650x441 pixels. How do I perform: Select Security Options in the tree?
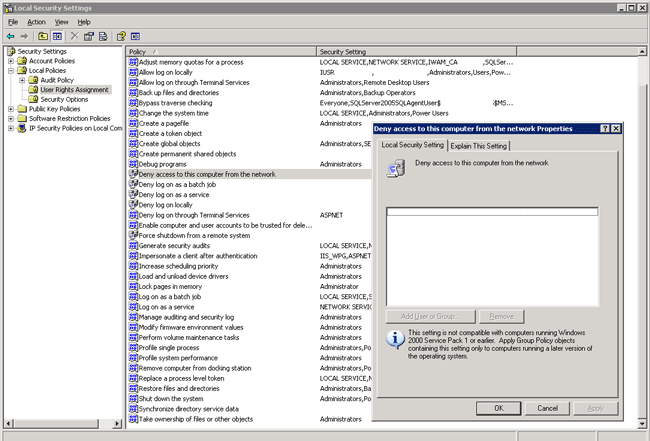pos(64,100)
